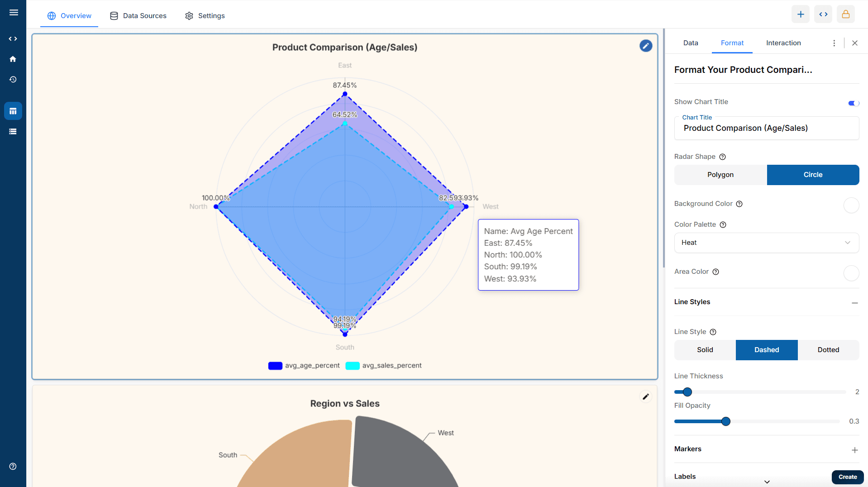The image size is (868, 487).
Task: Close the format panel
Action: click(855, 43)
